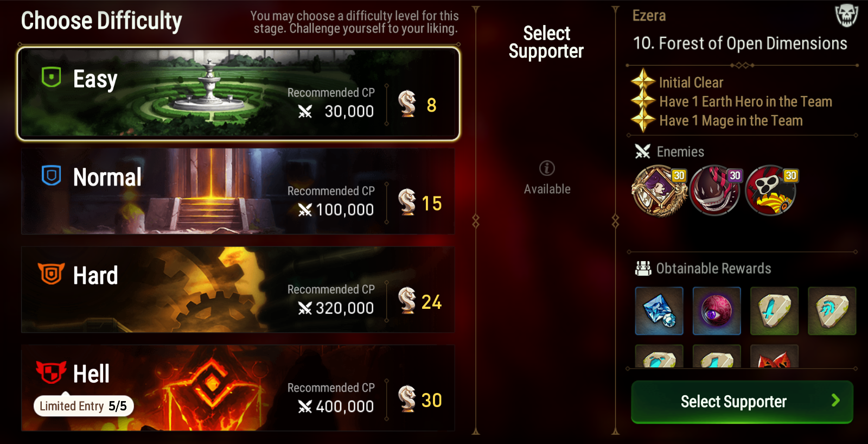Image resolution: width=868 pixels, height=444 pixels.
Task: View the cyan swirl rune stone reward
Action: pos(832,311)
